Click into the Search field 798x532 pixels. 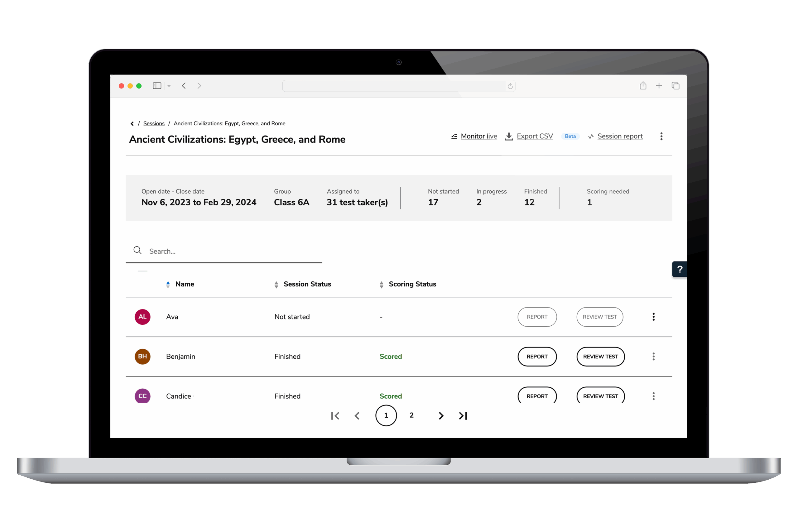pyautogui.click(x=231, y=252)
